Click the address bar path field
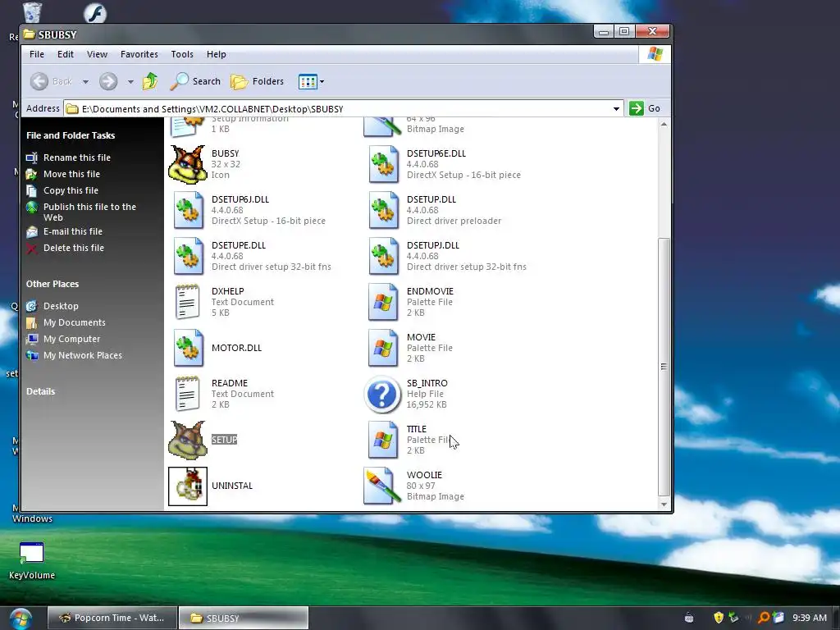Image resolution: width=840 pixels, height=630 pixels. (x=343, y=109)
